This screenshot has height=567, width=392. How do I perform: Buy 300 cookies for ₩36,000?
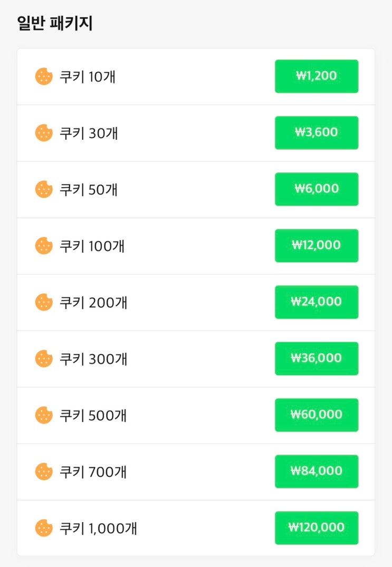pyautogui.click(x=317, y=359)
